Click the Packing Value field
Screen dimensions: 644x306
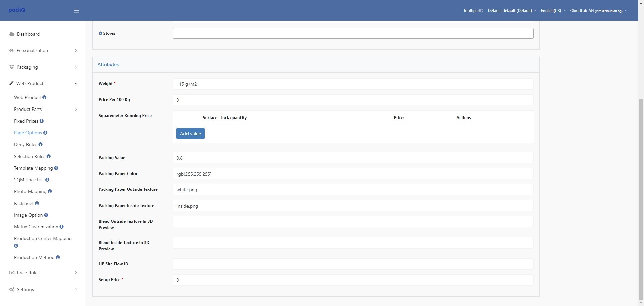tap(353, 158)
